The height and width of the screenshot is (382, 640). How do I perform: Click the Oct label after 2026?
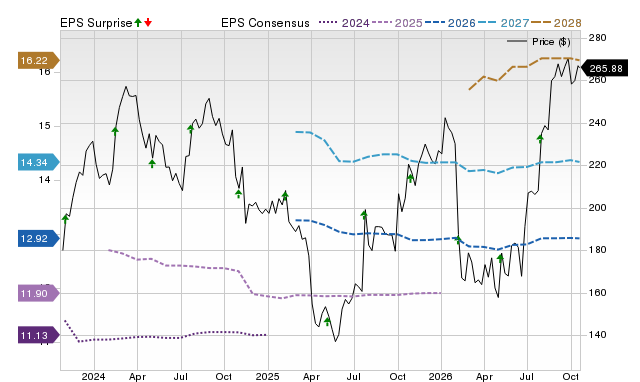pos(571,376)
